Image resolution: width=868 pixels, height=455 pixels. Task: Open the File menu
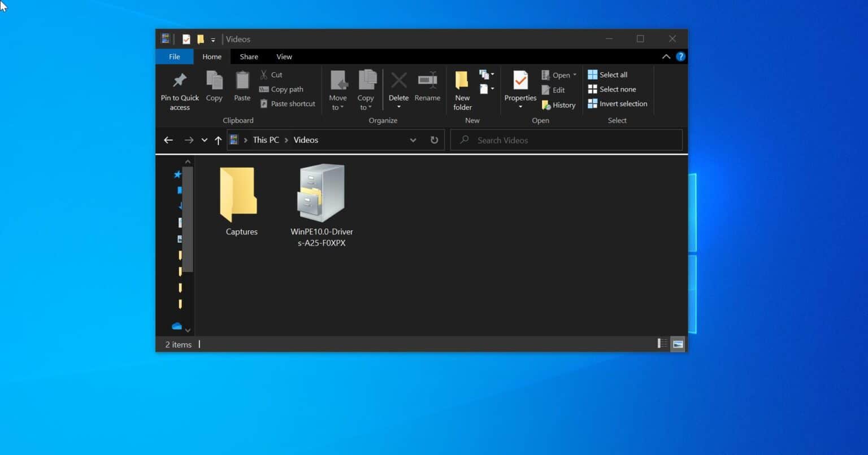pyautogui.click(x=174, y=56)
